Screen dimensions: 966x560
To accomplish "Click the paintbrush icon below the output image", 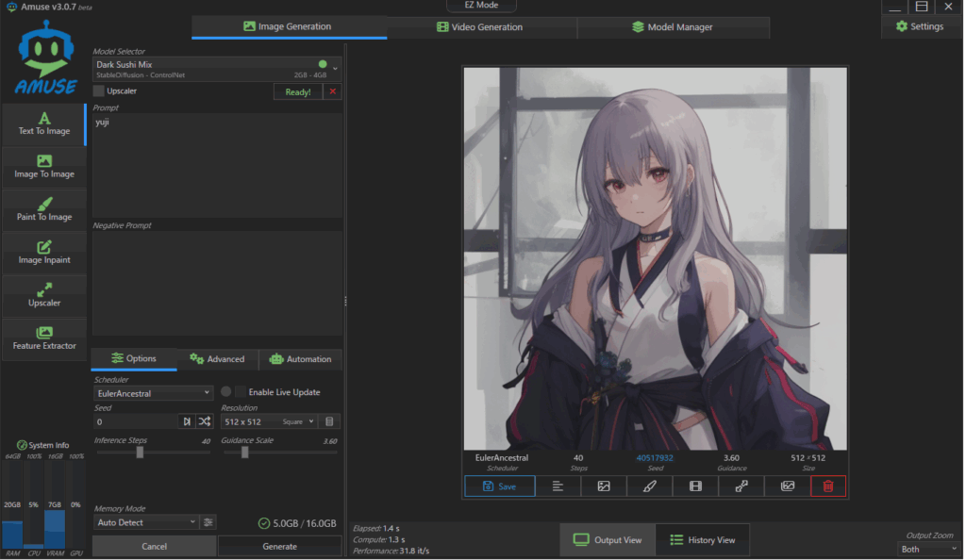I will pyautogui.click(x=649, y=486).
